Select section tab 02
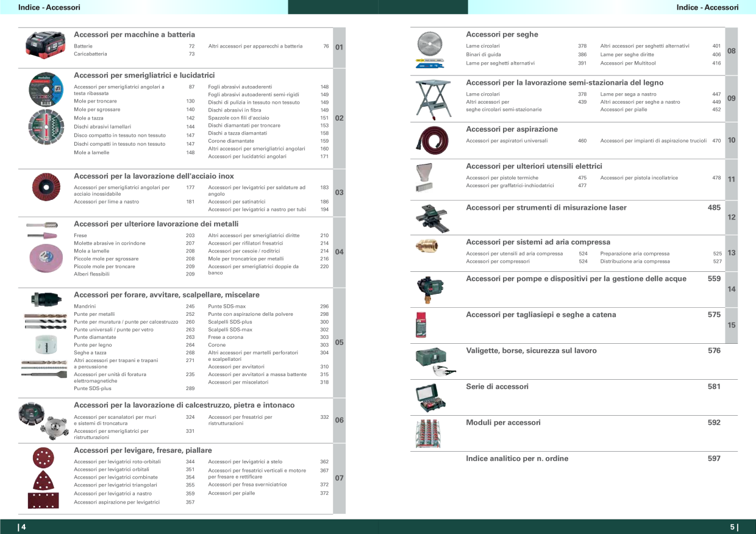756x534 pixels. point(340,118)
